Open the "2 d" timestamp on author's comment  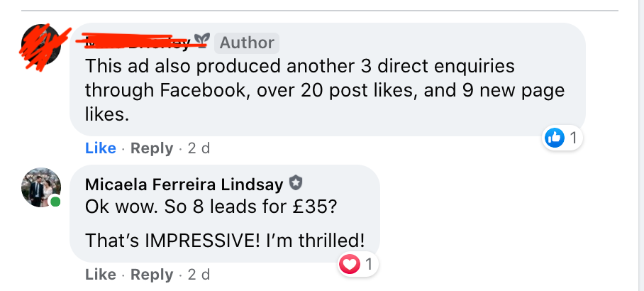point(199,148)
